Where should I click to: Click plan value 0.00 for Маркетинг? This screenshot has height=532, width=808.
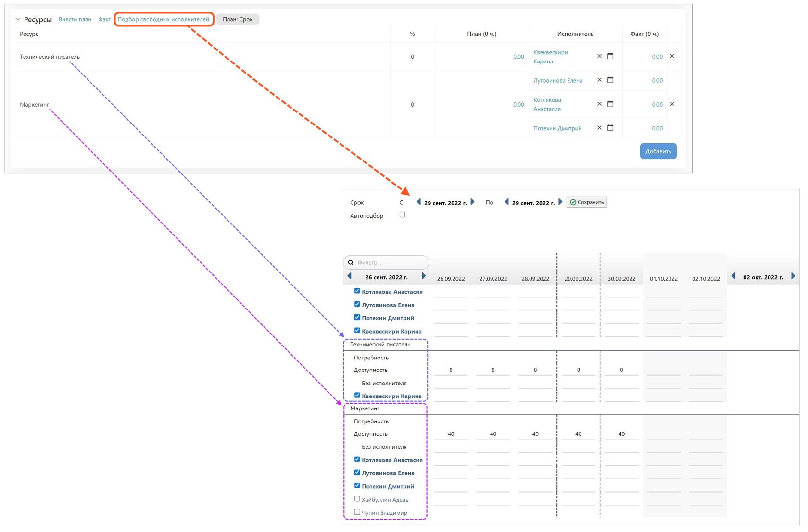pyautogui.click(x=518, y=104)
